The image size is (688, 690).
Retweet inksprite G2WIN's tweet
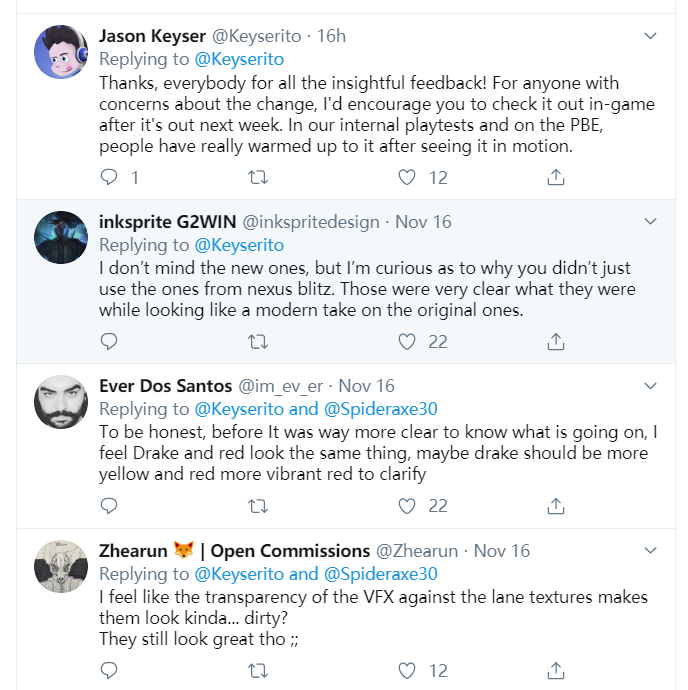coord(257,342)
